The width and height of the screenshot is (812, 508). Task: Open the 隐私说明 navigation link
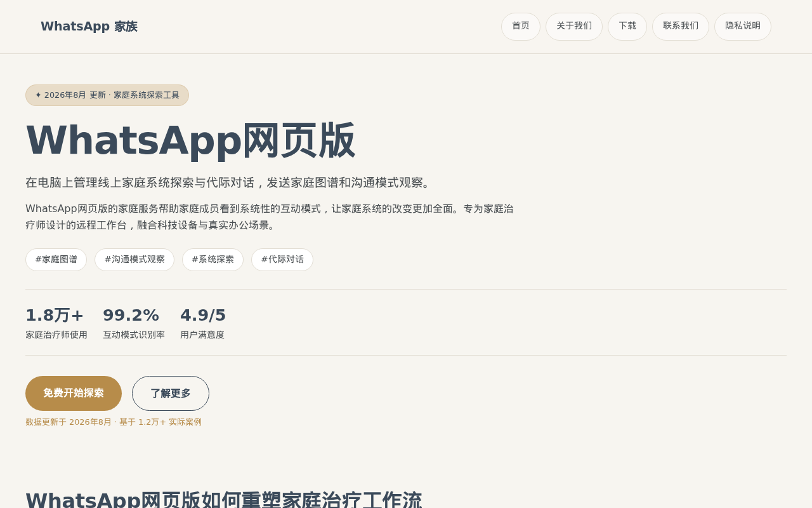point(743,27)
